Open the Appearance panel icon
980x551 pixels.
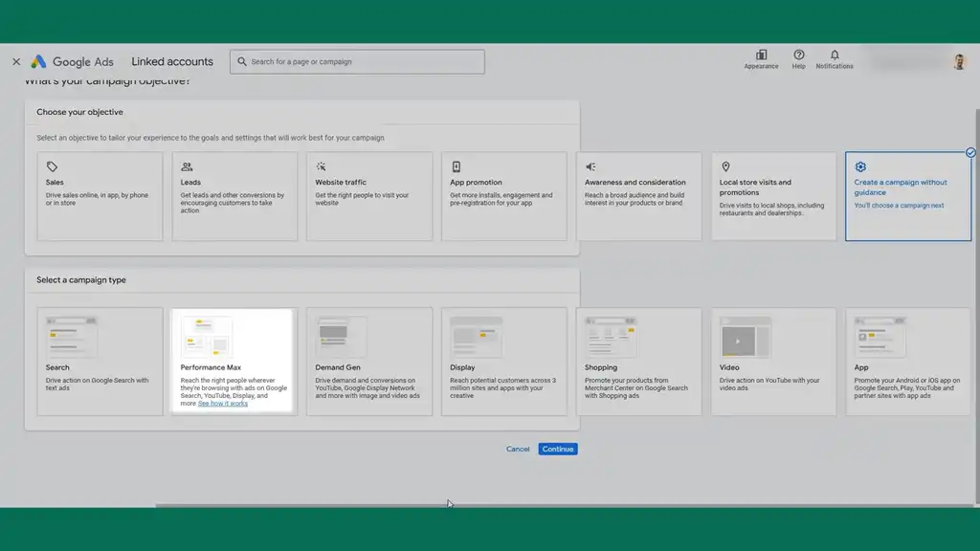tap(761, 55)
